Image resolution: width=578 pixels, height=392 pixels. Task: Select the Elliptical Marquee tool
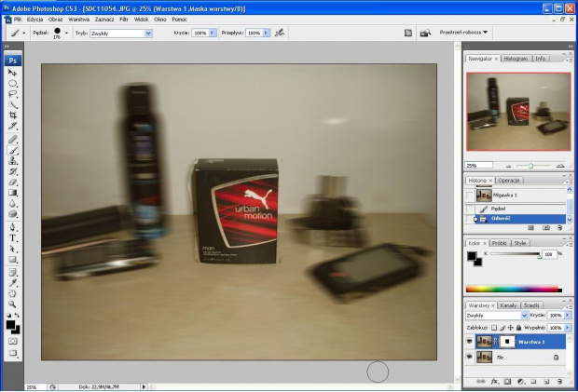coord(12,84)
